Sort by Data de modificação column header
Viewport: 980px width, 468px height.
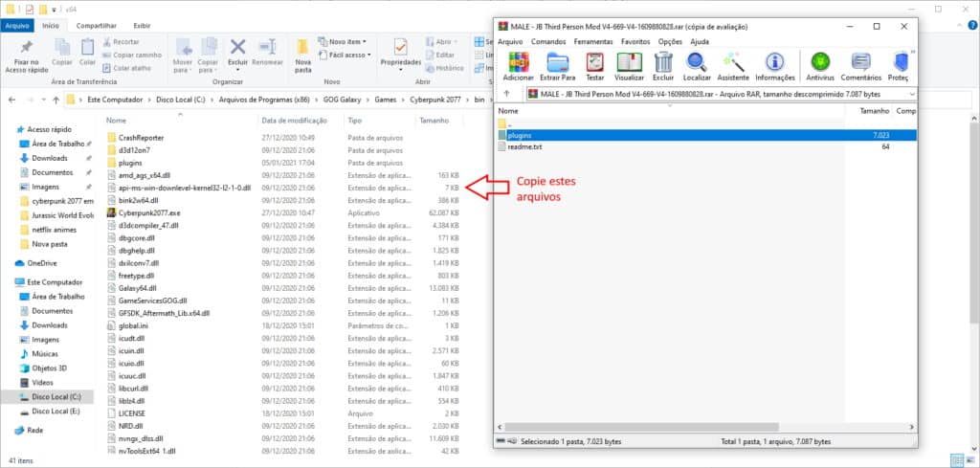(295, 120)
